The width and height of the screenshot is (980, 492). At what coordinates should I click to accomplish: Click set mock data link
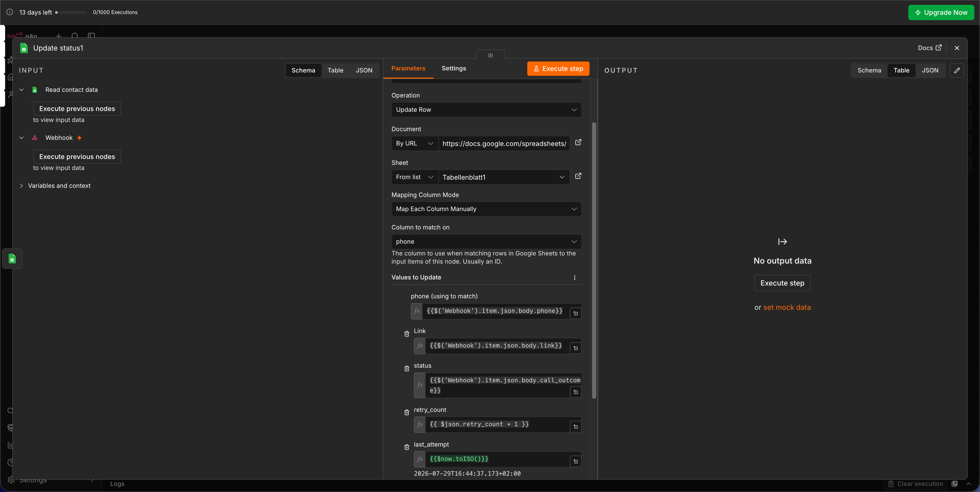tap(787, 307)
